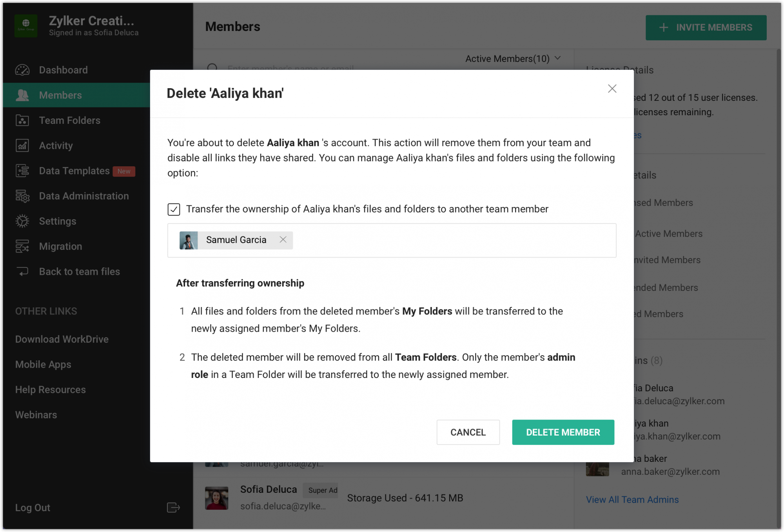The image size is (784, 532).
Task: Open Data Administration via its icon
Action: click(x=22, y=196)
